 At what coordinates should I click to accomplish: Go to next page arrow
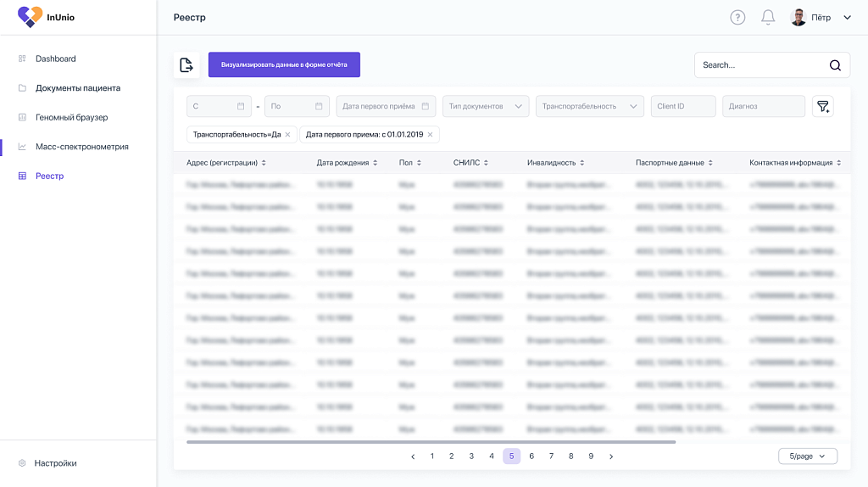click(x=611, y=456)
